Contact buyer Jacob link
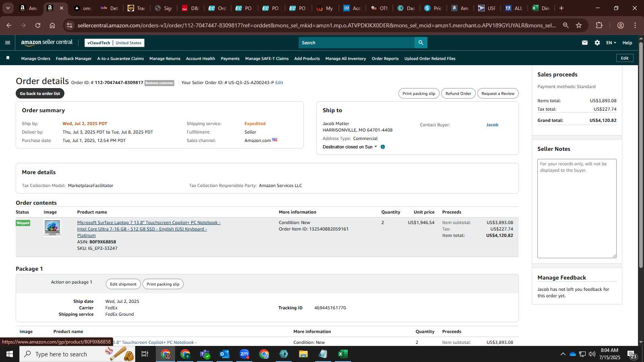Screen dimensions: 644x362 pos(492,125)
